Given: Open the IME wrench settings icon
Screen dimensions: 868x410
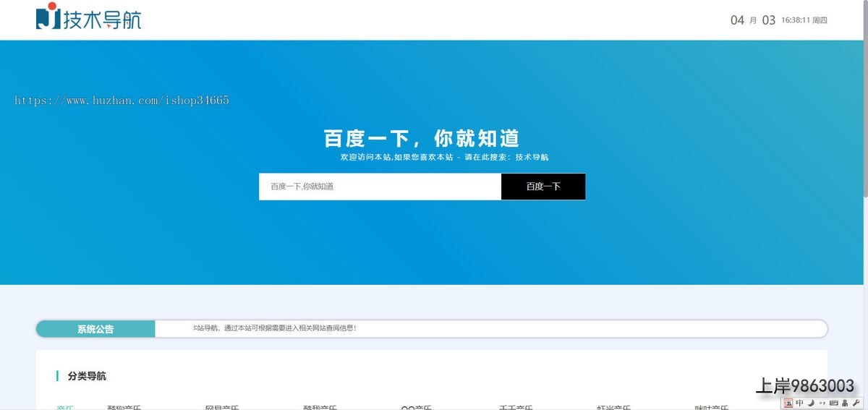Looking at the screenshot, I should coord(856,403).
